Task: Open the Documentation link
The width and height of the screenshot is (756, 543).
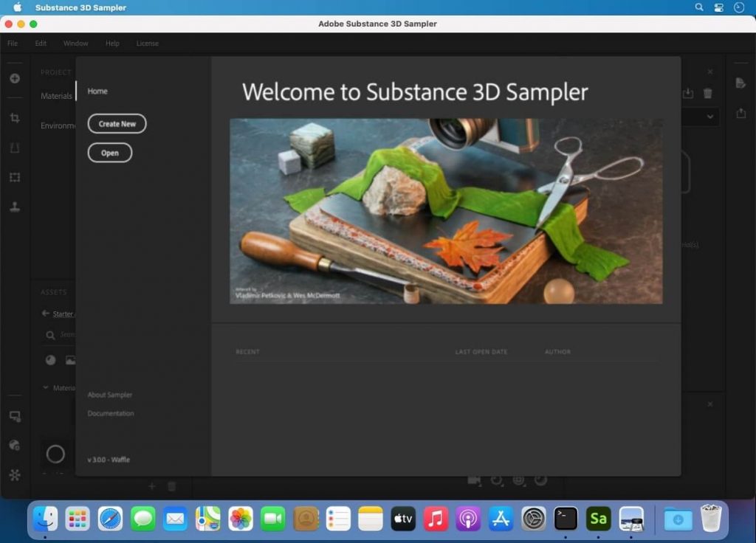Action: coord(109,413)
